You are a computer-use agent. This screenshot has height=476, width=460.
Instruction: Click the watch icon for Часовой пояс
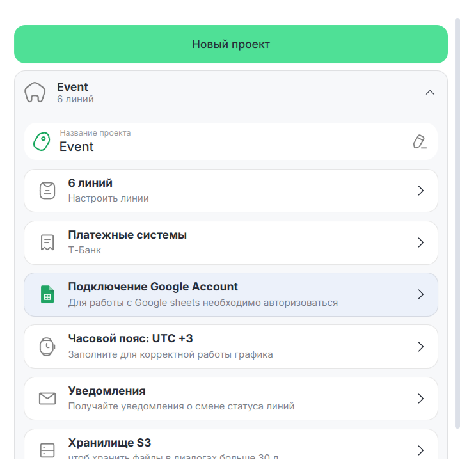pyautogui.click(x=47, y=347)
